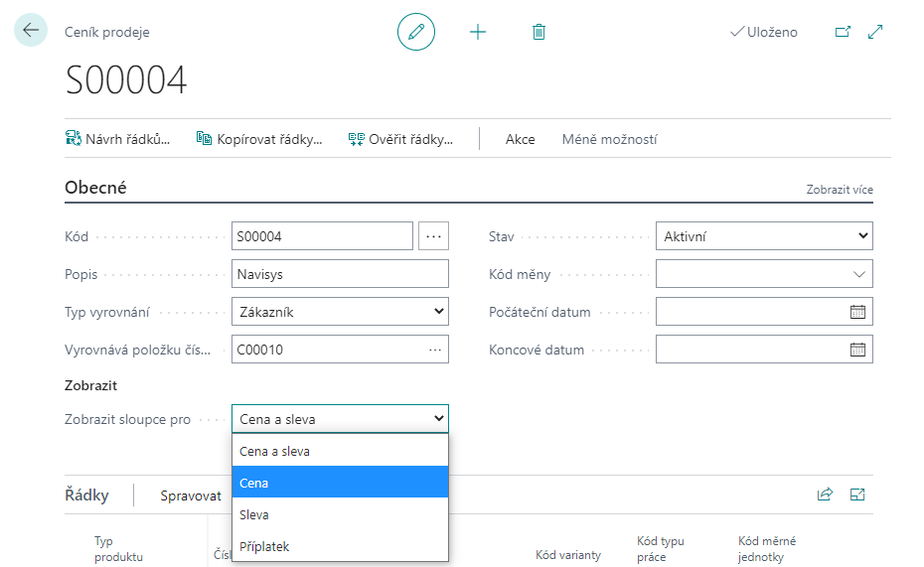Choose the 'Příplatek' option
The height and width of the screenshot is (567, 924).
pyautogui.click(x=340, y=546)
